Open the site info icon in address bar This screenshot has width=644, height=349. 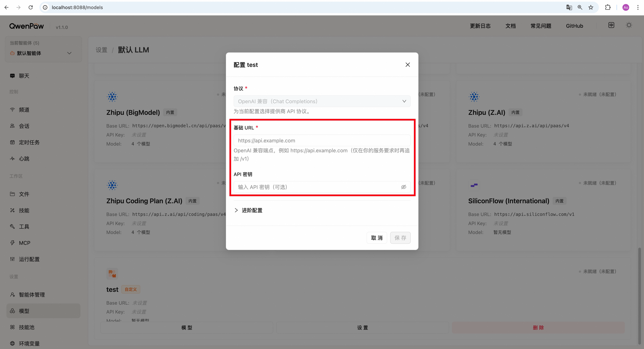(x=45, y=8)
